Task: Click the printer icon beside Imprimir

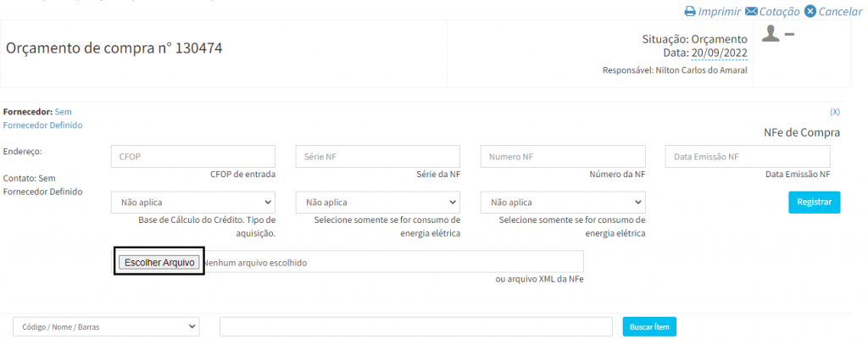Action: click(690, 12)
